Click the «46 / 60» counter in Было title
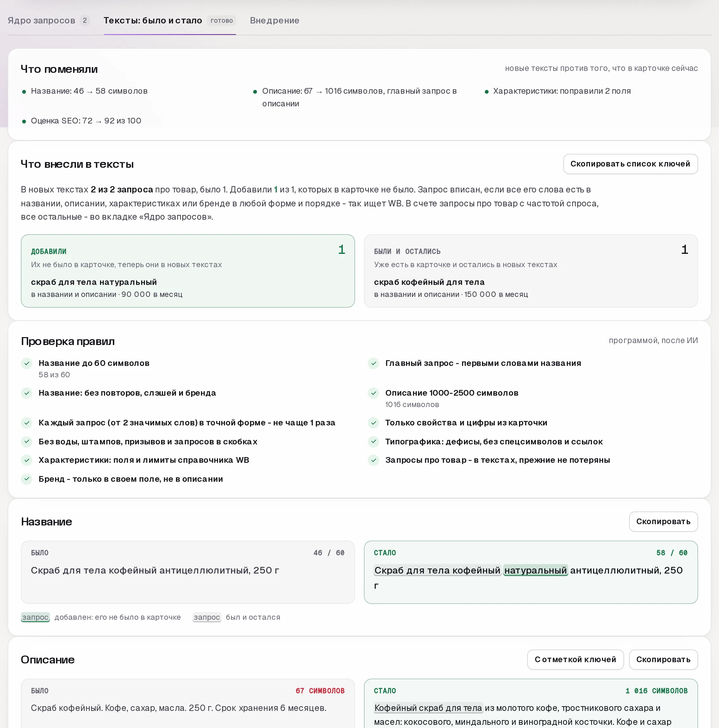 [329, 553]
